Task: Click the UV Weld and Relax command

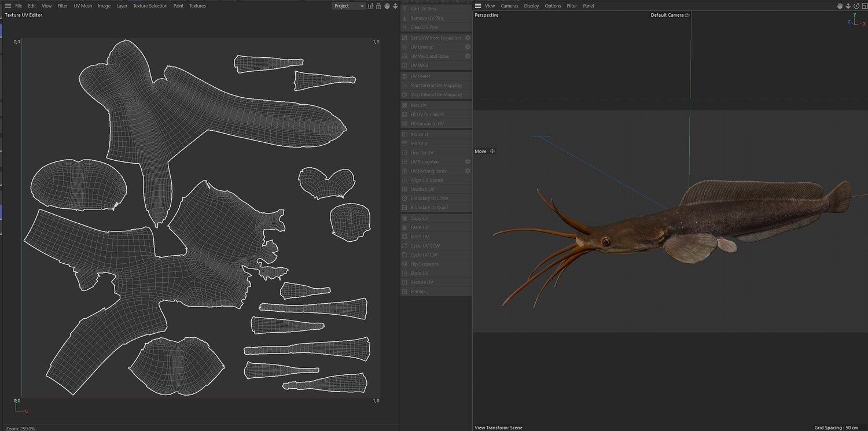Action: [429, 56]
